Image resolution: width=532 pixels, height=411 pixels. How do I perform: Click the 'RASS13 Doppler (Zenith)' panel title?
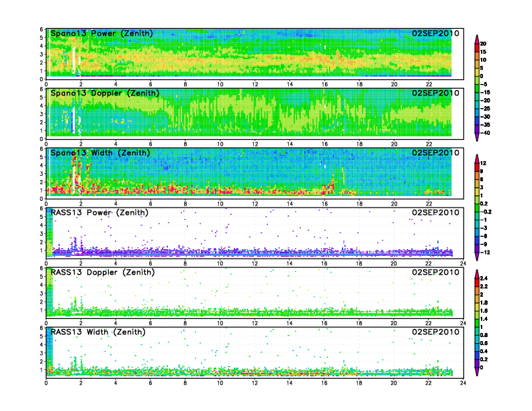pos(103,272)
